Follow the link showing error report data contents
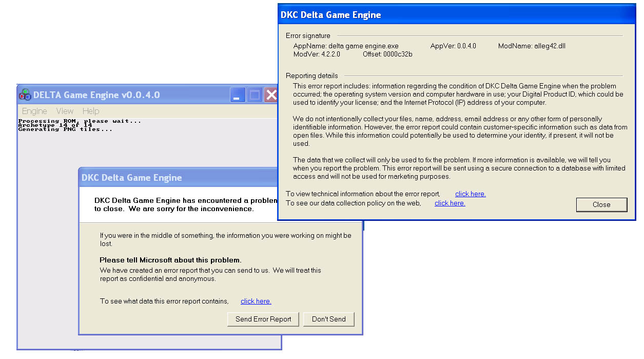Viewport: 644px width, 359px height. [x=256, y=301]
